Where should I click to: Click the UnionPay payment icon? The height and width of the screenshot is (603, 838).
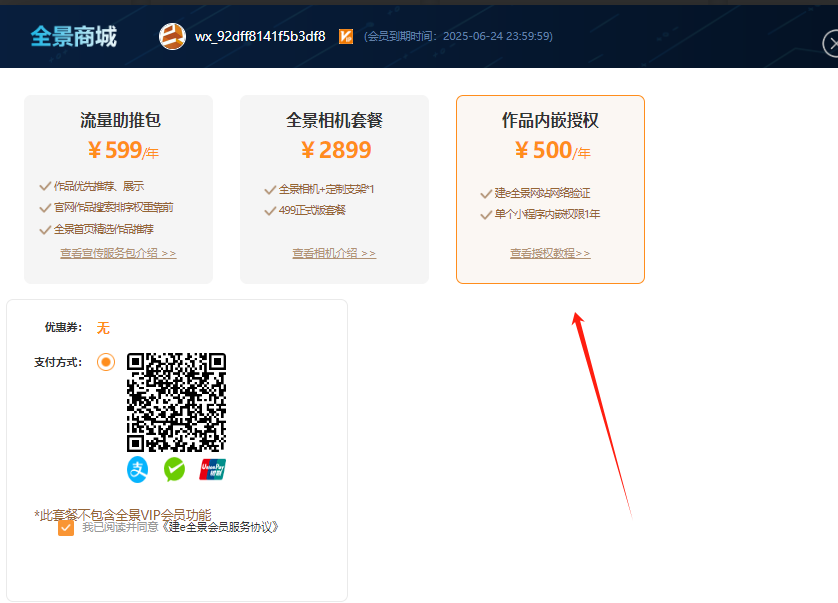[213, 470]
